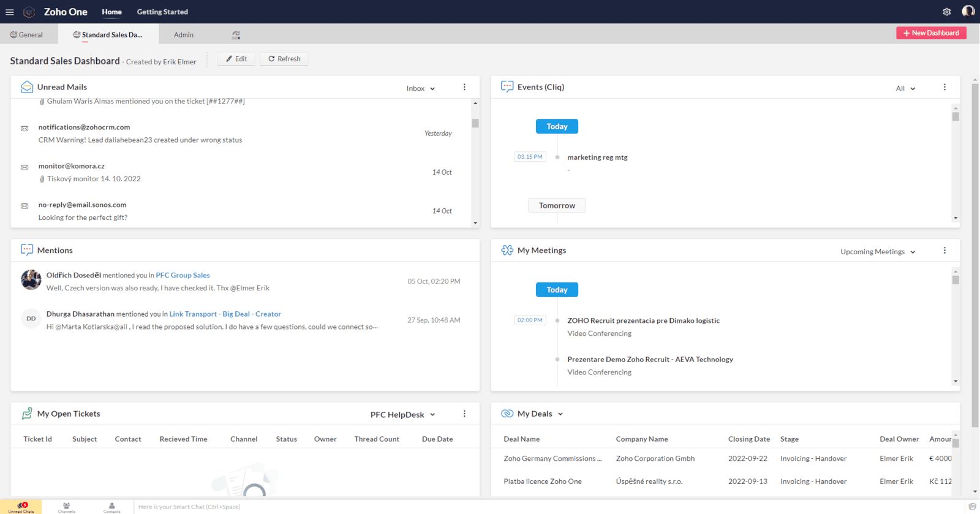Viewport: 980px width, 514px height.
Task: Open the PFC Group Sales link
Action: click(x=183, y=275)
